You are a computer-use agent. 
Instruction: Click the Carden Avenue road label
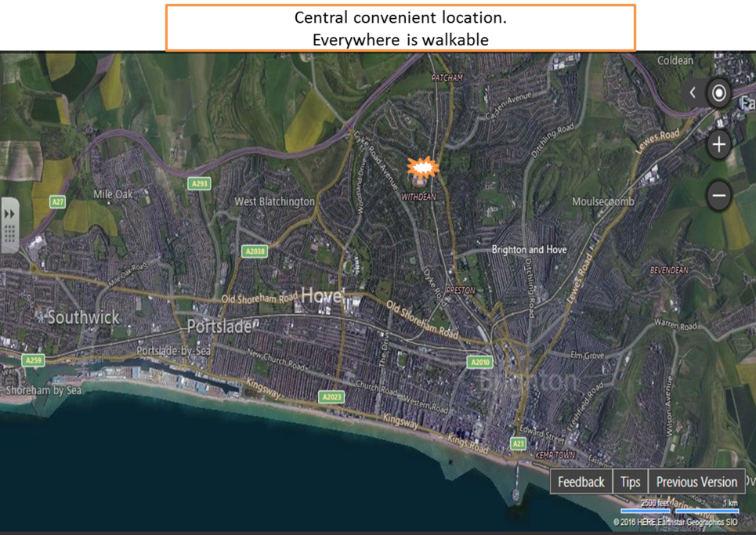508,106
